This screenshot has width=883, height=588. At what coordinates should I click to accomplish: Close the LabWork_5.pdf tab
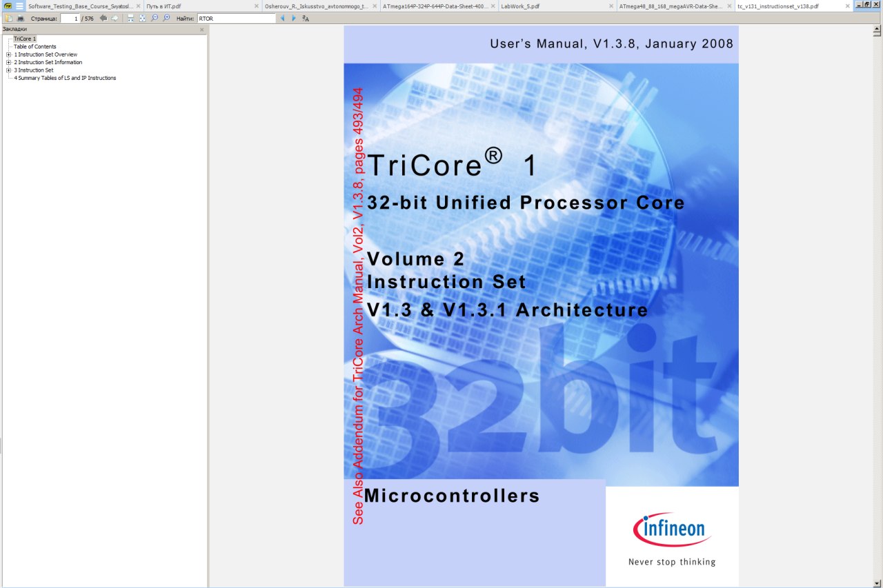point(612,6)
